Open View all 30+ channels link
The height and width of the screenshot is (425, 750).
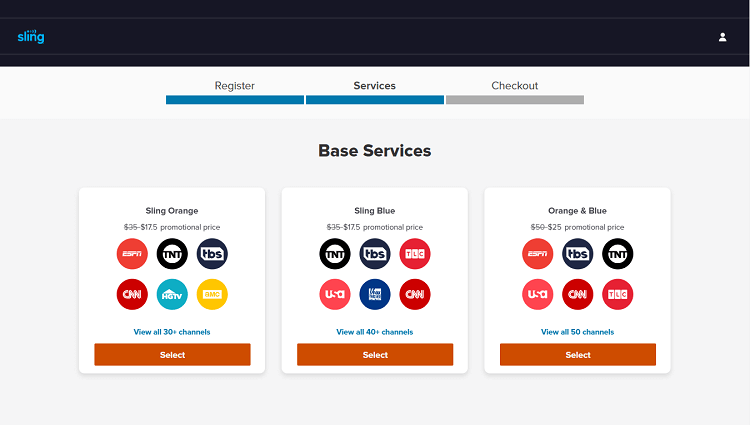pos(172,332)
